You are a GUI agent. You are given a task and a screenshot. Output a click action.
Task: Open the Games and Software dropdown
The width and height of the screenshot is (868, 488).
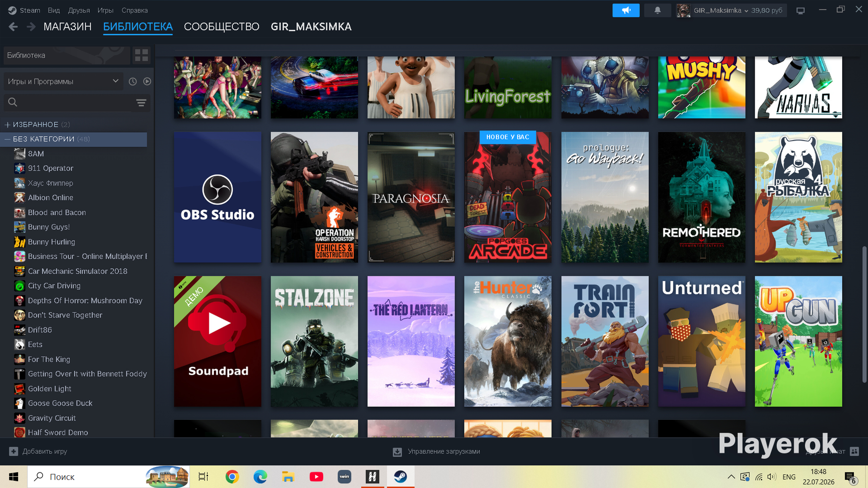tap(63, 81)
